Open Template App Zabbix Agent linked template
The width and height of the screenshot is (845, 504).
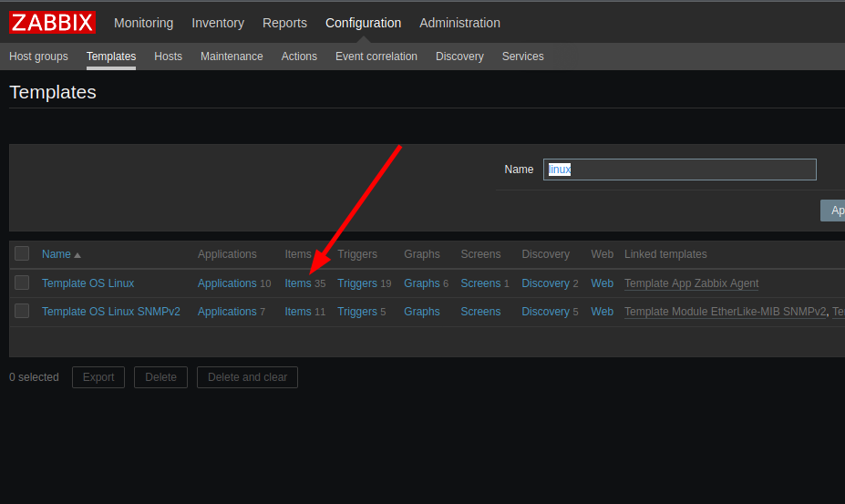[692, 283]
